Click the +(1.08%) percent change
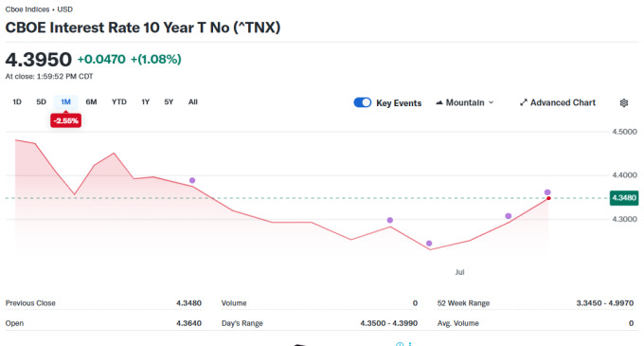Image resolution: width=644 pixels, height=346 pixels. point(155,59)
